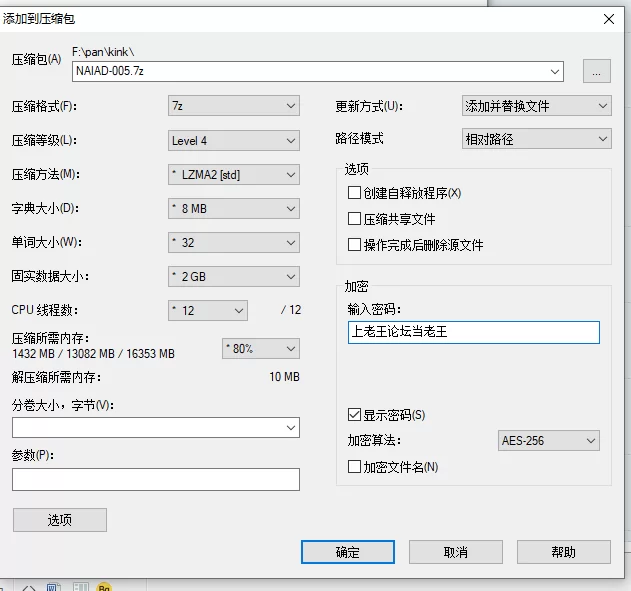Expand the 字典大小 8 MB dropdown
Image resolution: width=631 pixels, height=591 pixels.
click(x=234, y=209)
